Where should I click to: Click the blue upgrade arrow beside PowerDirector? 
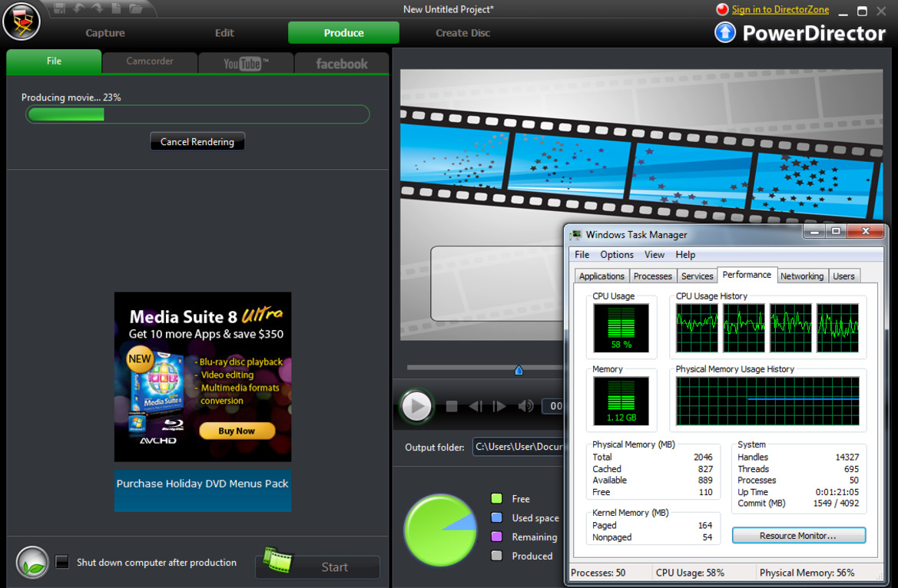(x=725, y=33)
